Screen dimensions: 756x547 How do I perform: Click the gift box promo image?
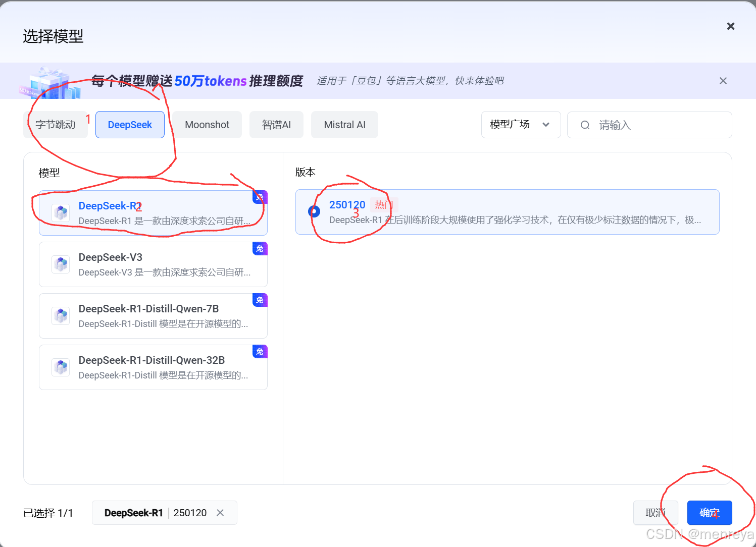49,83
